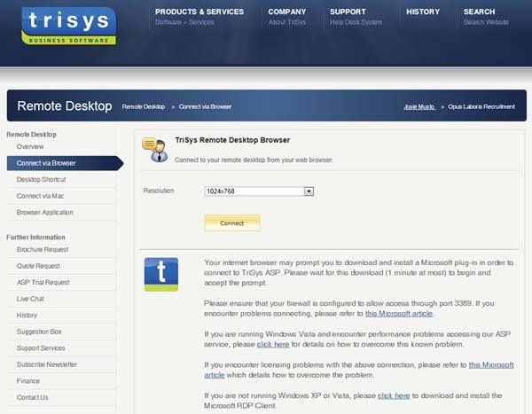Open History in the sidebar
This screenshot has height=414, width=532.
point(27,316)
